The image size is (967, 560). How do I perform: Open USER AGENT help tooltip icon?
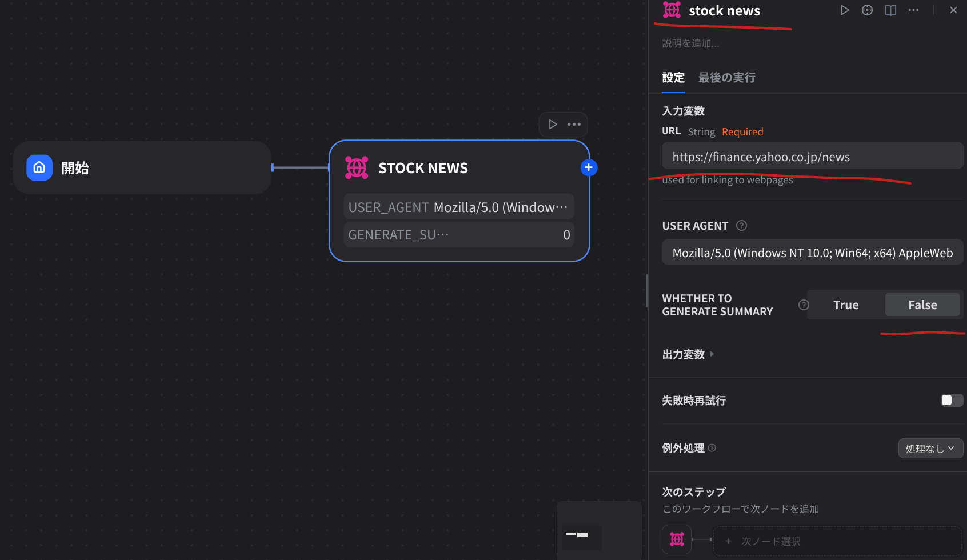pos(741,225)
